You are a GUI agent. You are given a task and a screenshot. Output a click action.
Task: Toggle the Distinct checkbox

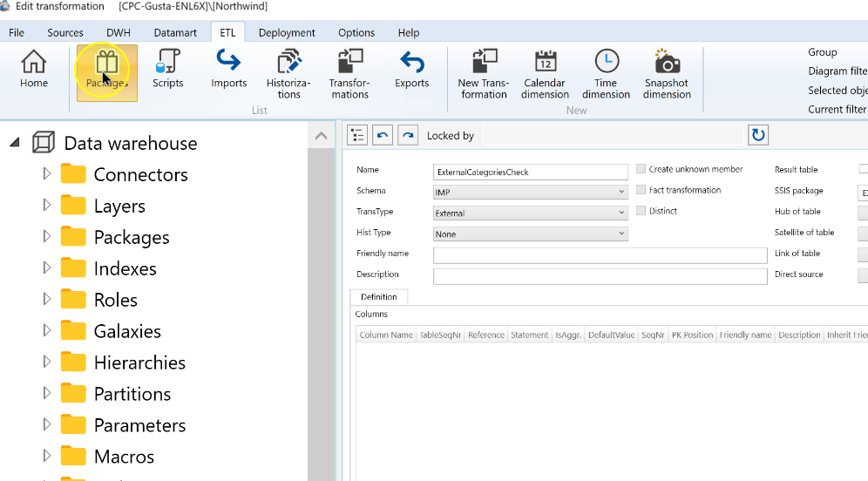pyautogui.click(x=641, y=211)
